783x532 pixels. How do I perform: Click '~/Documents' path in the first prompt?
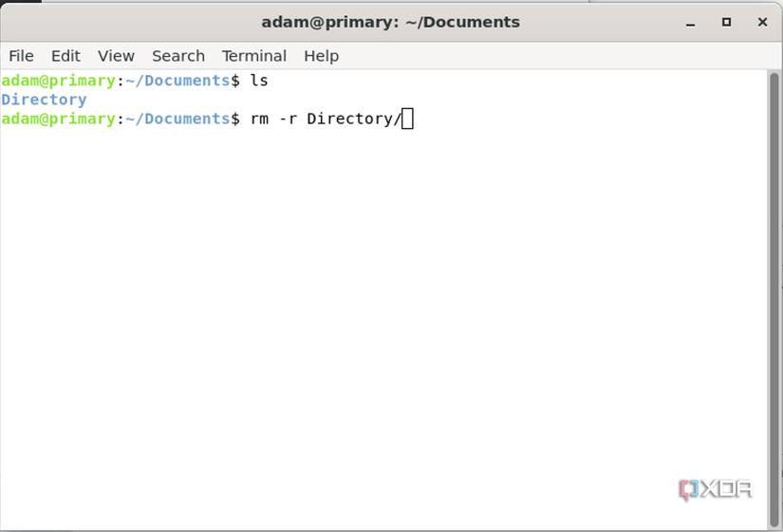click(x=177, y=81)
